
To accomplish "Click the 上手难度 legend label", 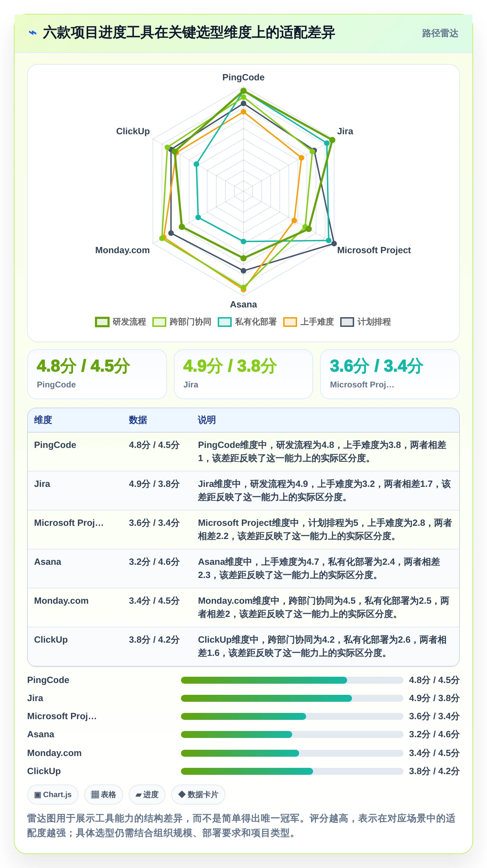I will (317, 322).
